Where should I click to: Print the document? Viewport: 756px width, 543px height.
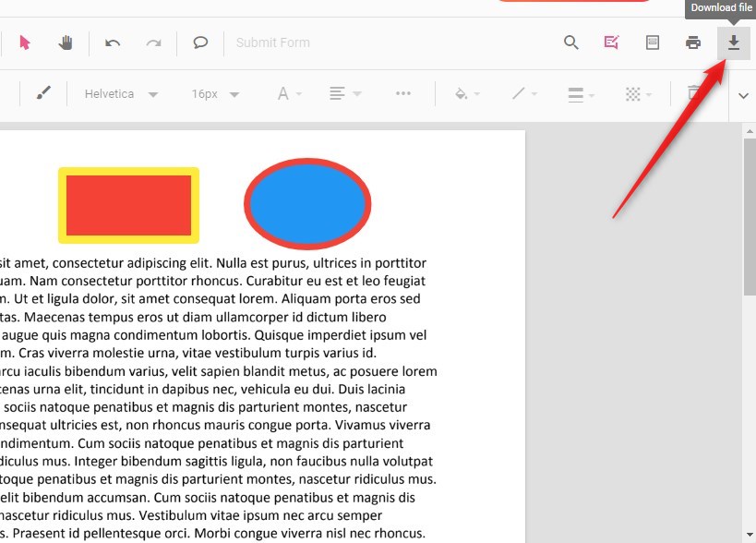coord(693,42)
